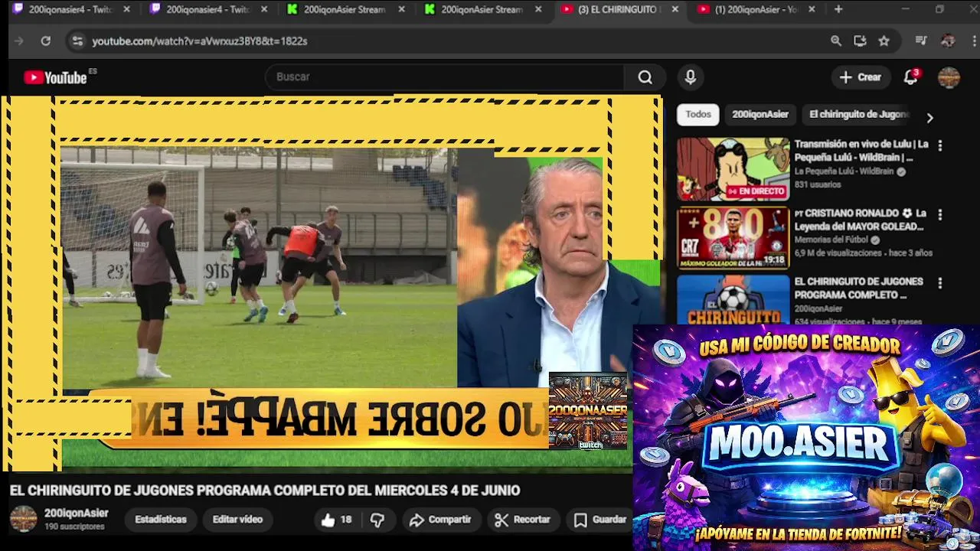Click the Editar vídeo button

tap(237, 520)
